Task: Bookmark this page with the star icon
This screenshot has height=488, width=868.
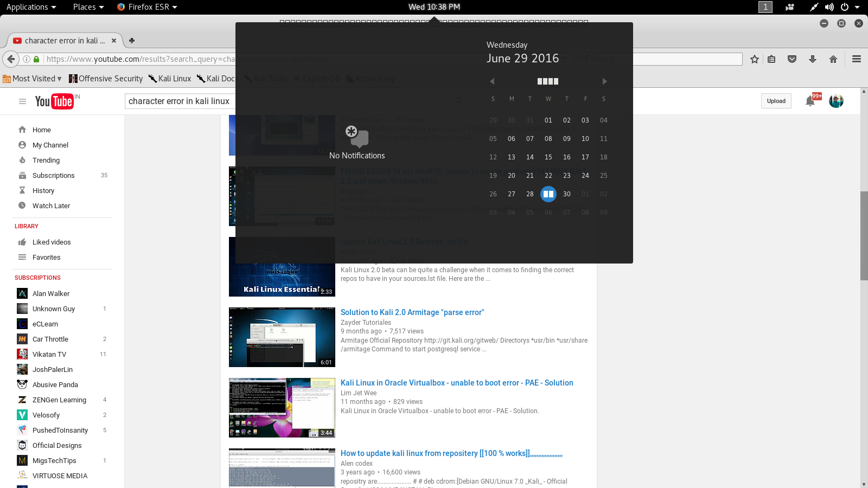Action: click(x=755, y=59)
